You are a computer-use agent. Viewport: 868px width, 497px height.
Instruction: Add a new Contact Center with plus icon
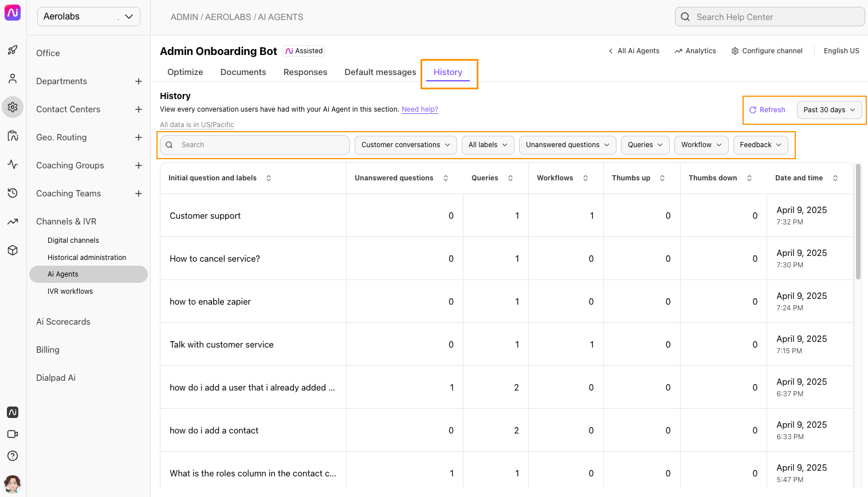click(139, 109)
